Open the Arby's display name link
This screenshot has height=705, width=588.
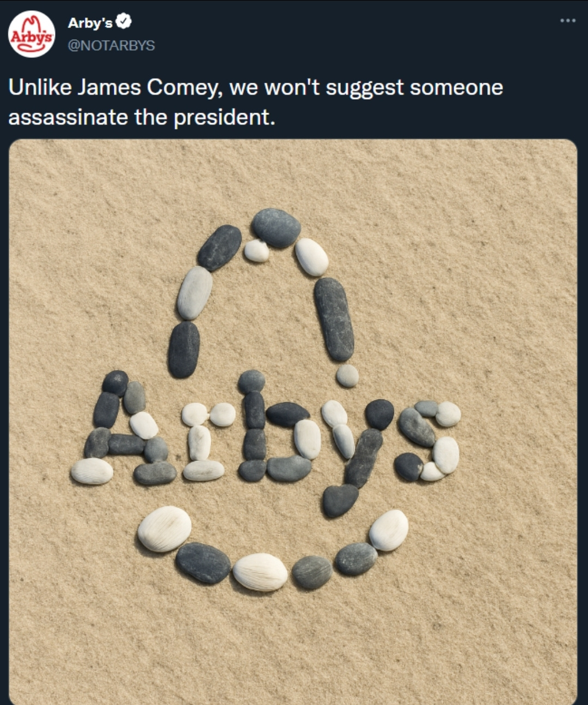click(x=90, y=23)
